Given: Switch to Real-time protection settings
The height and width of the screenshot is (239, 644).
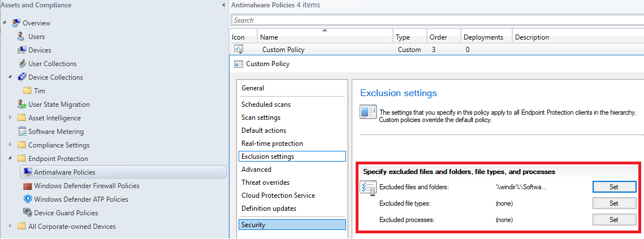Looking at the screenshot, I should point(272,144).
